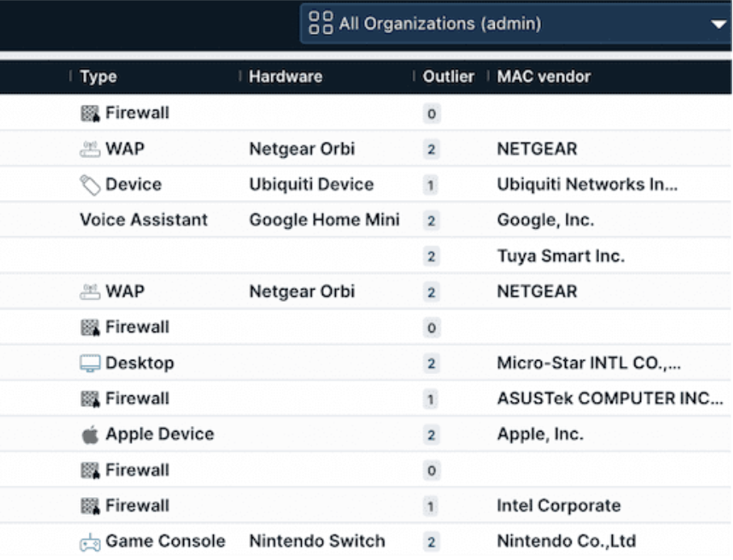
Task: Click the organizations grid icon
Action: click(320, 23)
